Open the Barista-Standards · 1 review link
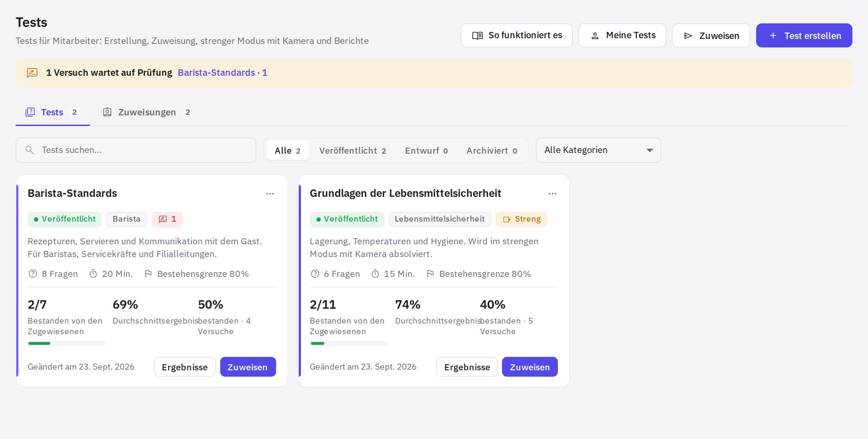868x439 pixels. pos(222,73)
